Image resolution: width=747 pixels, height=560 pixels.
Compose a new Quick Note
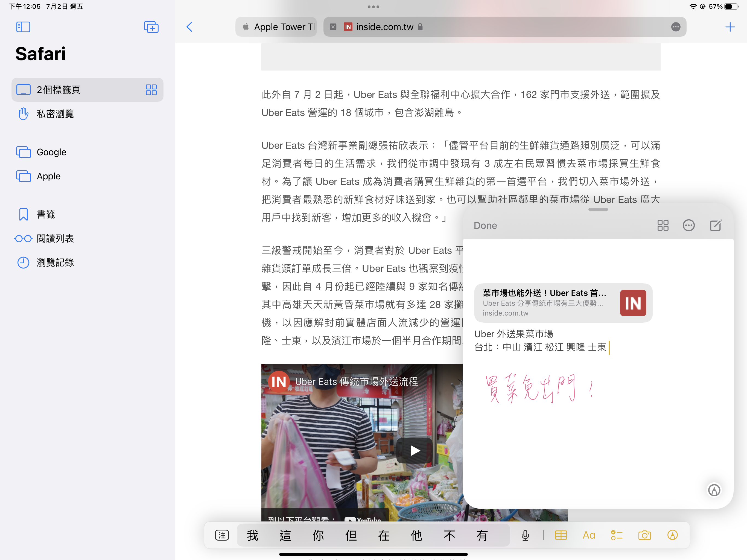tap(716, 225)
